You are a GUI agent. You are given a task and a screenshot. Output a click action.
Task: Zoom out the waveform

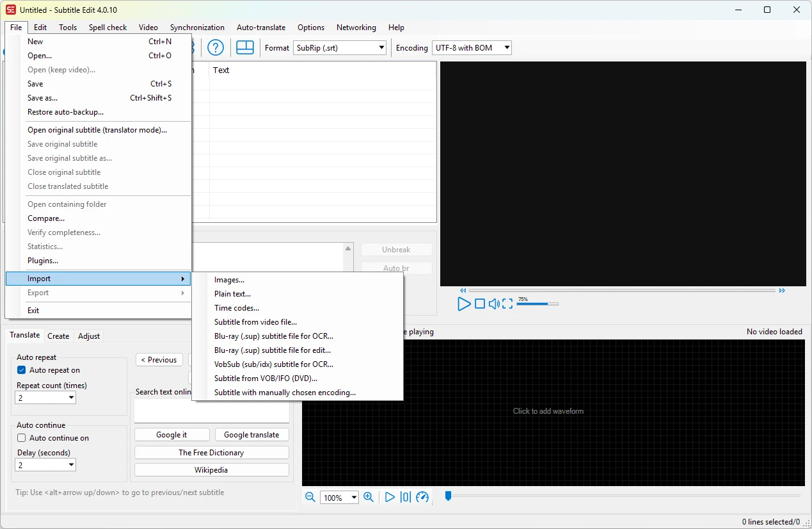[310, 497]
